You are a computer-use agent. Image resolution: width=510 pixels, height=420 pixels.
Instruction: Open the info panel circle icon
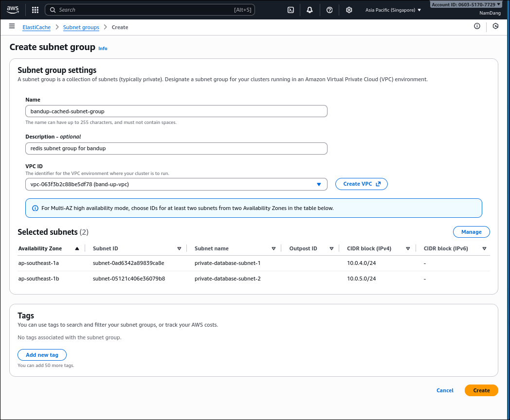[477, 26]
